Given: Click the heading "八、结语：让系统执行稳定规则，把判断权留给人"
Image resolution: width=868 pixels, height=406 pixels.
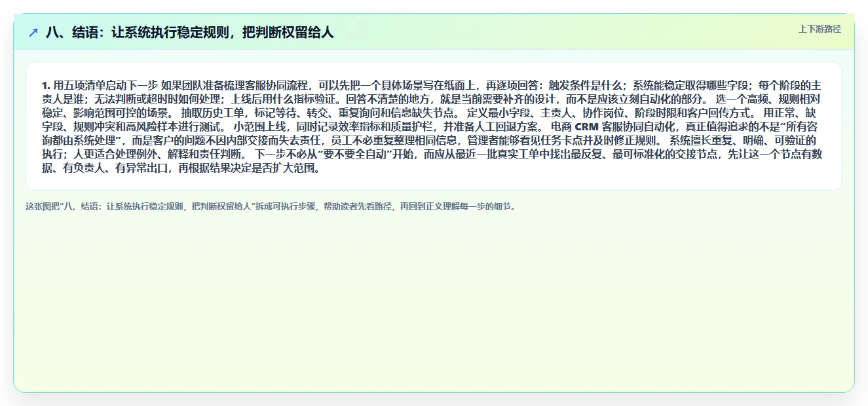Looking at the screenshot, I should tap(189, 32).
